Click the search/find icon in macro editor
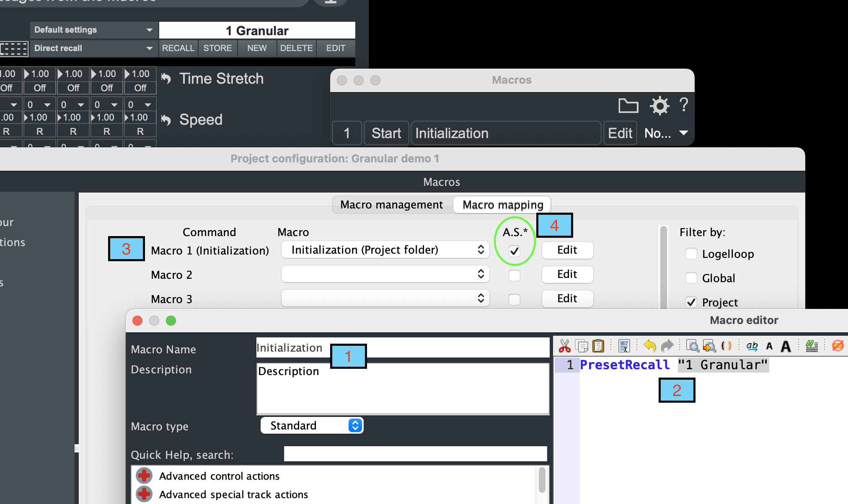This screenshot has height=504, width=848. coord(693,346)
